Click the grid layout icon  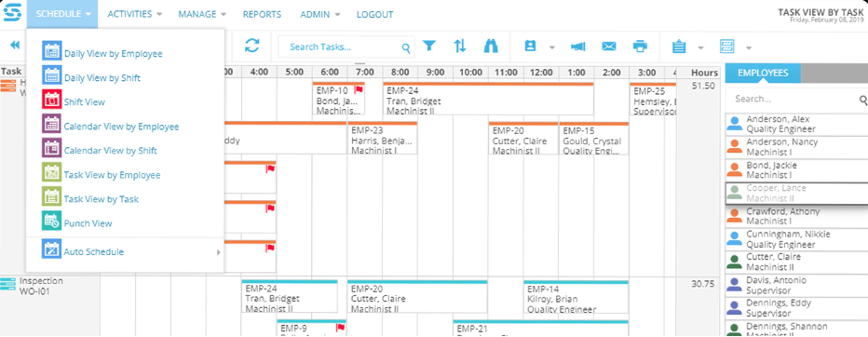[x=726, y=47]
